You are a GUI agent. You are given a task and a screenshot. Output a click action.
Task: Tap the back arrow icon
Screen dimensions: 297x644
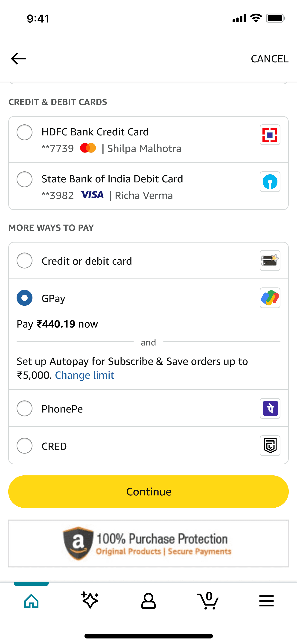coord(18,59)
